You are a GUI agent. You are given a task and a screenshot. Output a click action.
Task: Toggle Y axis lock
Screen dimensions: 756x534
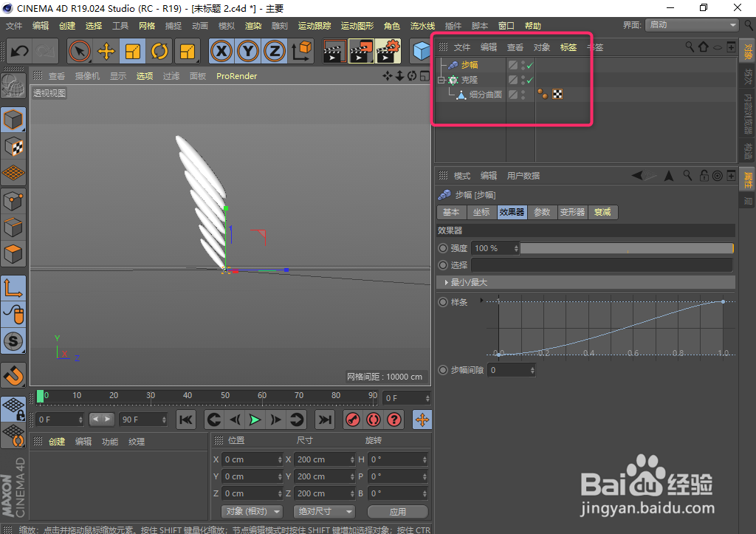248,51
